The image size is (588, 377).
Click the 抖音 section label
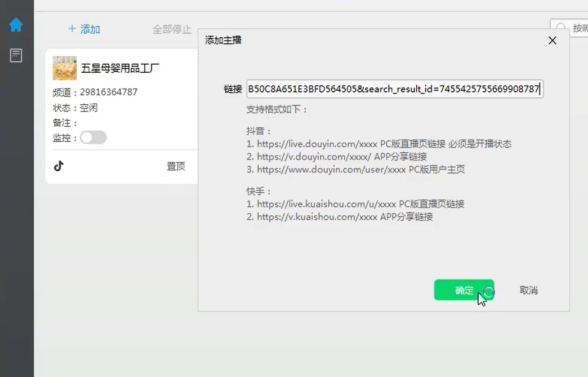[259, 131]
